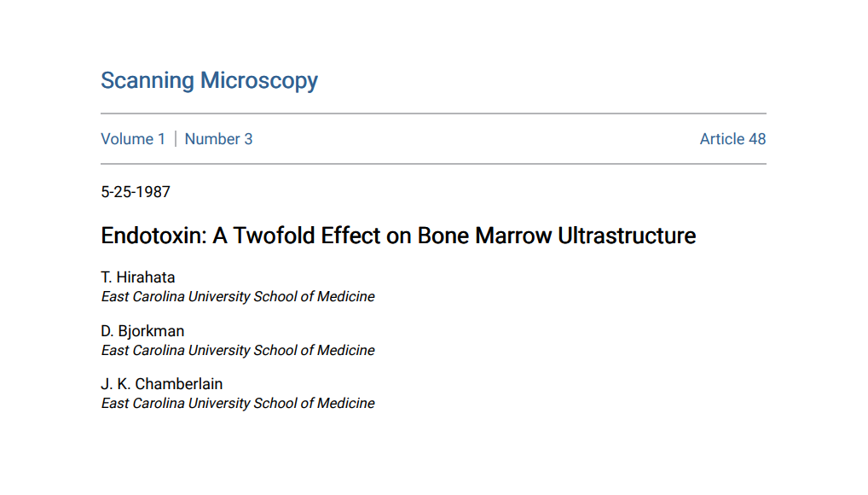Open the Number 3 issue link
Viewport: 868px width, 495px height.
tap(218, 139)
